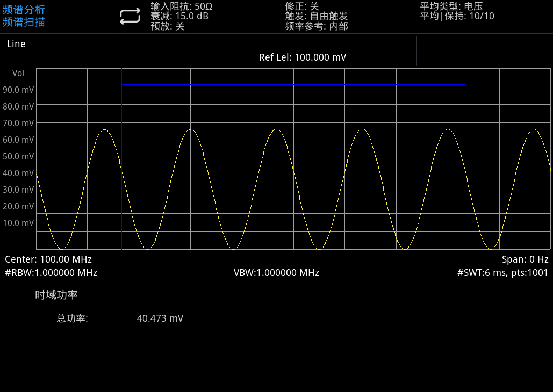Viewport: 553px width, 392px height.
Task: Toggle the 预放 preamp off setting
Action: (x=168, y=26)
